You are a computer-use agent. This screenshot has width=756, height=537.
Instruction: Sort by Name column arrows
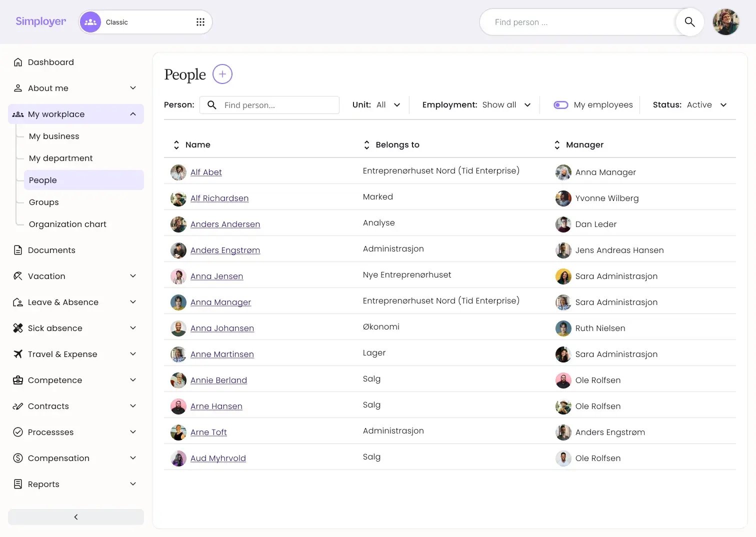pos(176,145)
